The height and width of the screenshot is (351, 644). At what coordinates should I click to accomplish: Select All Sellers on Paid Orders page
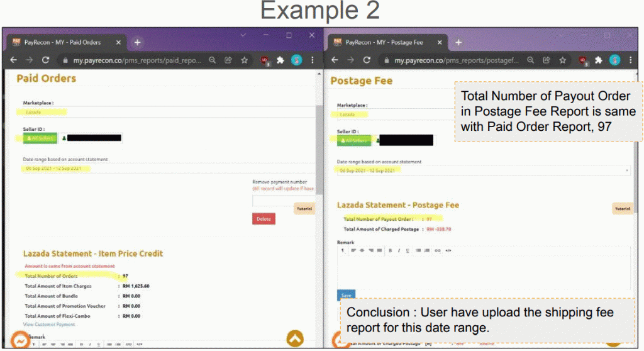coord(40,138)
